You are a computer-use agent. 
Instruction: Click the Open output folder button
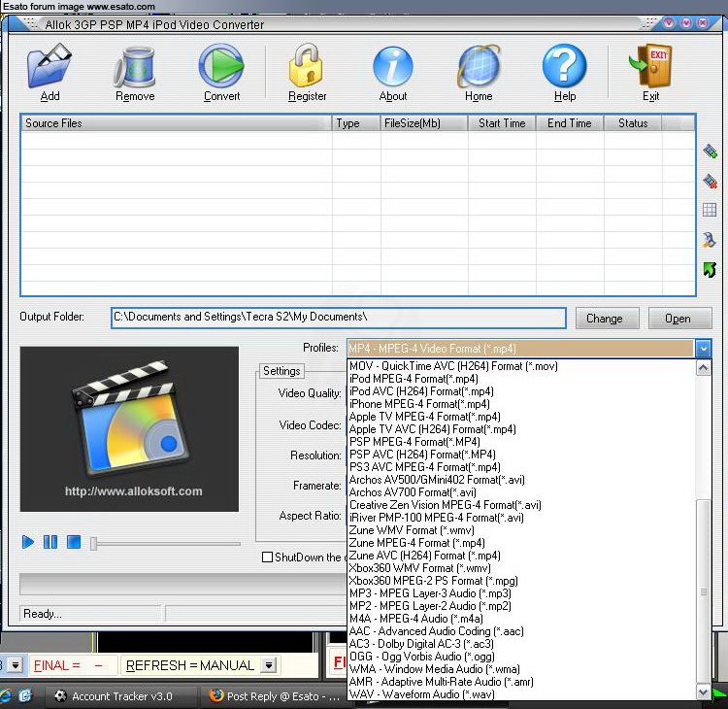(679, 319)
